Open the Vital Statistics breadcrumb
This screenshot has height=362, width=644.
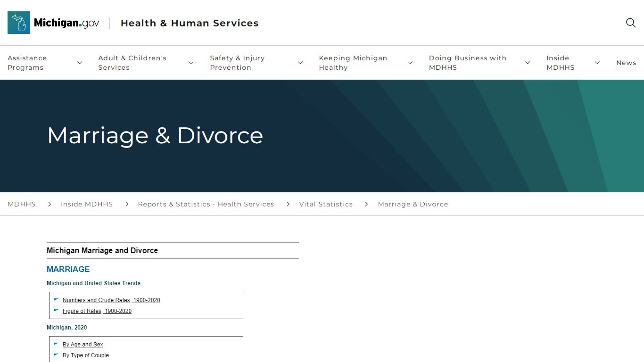click(326, 204)
